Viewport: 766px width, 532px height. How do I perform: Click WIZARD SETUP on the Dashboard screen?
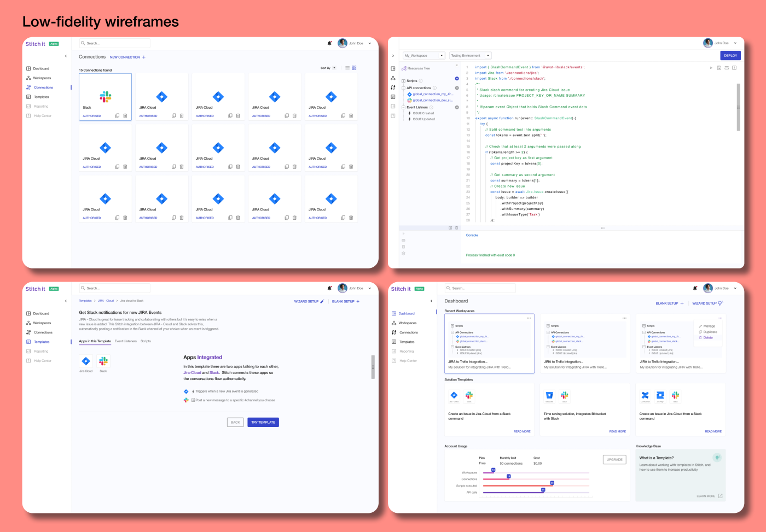point(707,303)
